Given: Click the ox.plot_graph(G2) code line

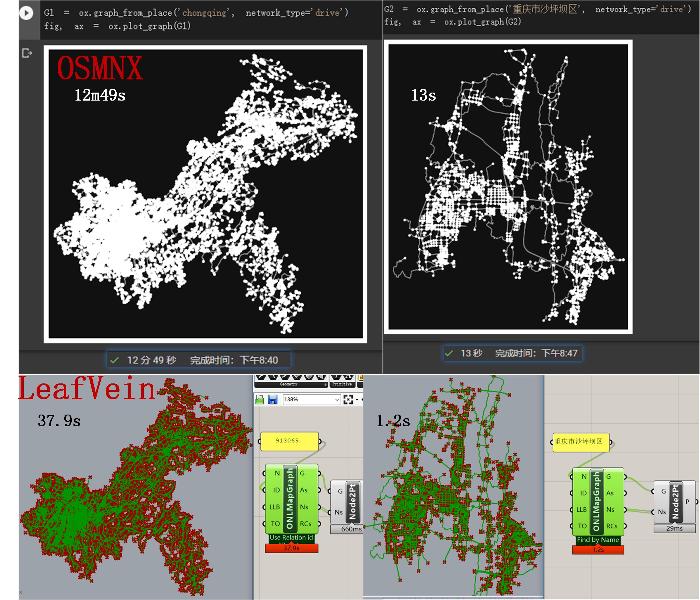Looking at the screenshot, I should click(453, 22).
